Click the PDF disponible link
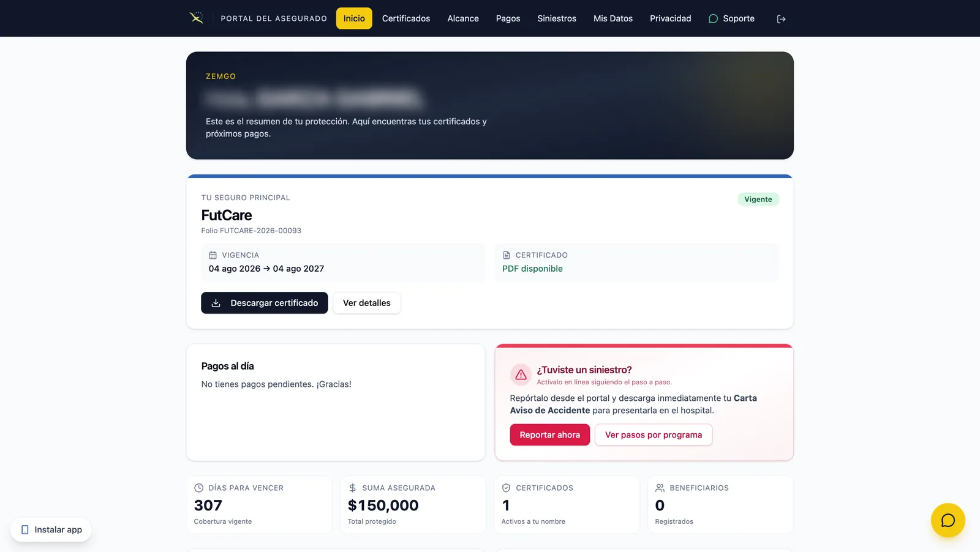The width and height of the screenshot is (980, 552). pyautogui.click(x=532, y=269)
